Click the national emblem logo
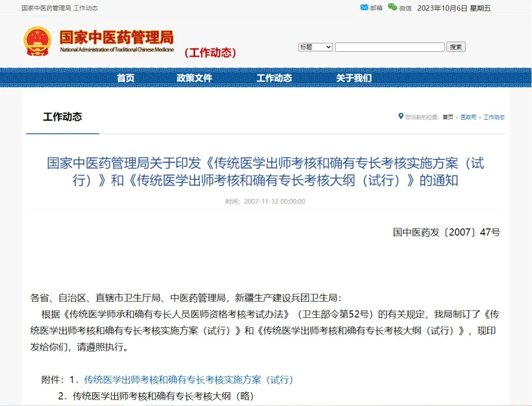The width and height of the screenshot is (532, 406). (37, 41)
